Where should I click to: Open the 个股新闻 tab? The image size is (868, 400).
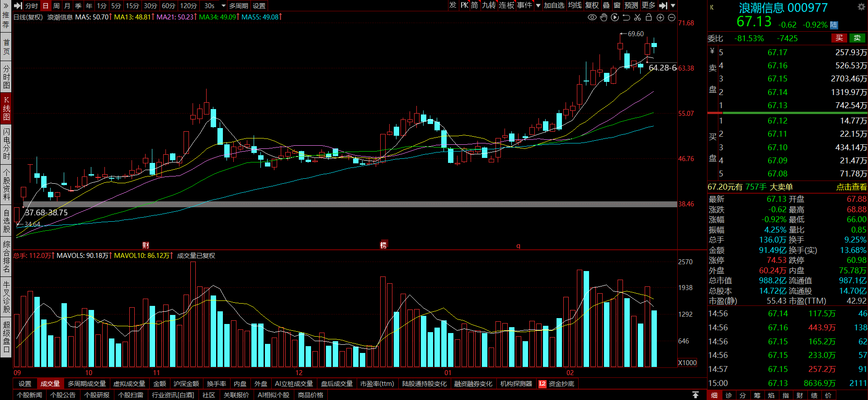[29, 395]
